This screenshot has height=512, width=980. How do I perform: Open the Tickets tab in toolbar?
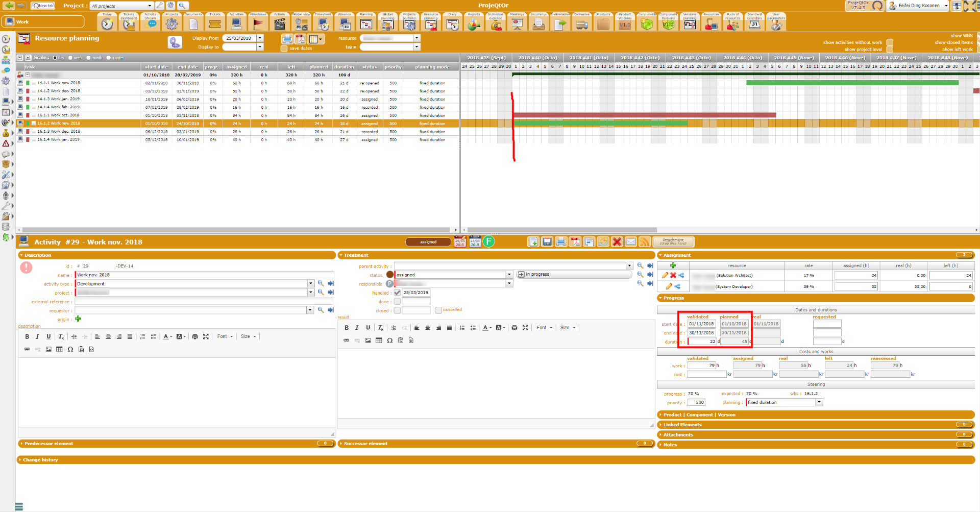215,23
